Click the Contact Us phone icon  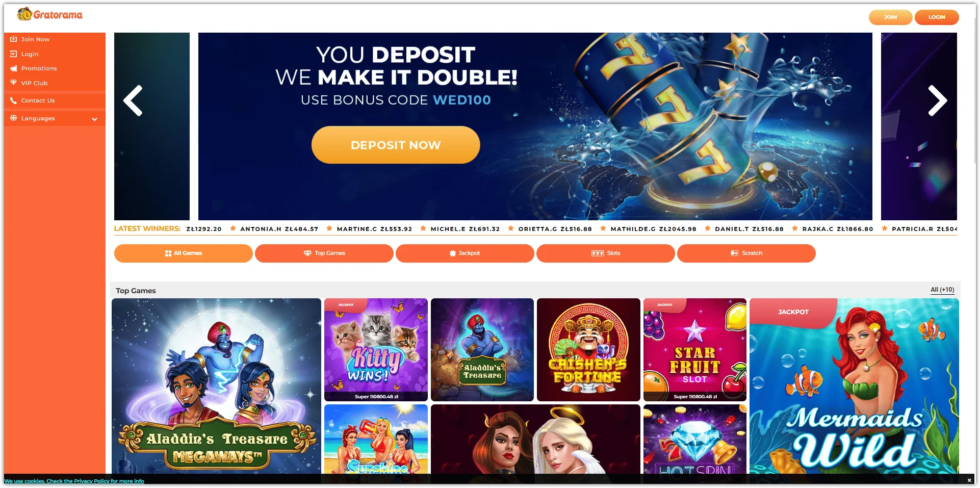(x=14, y=100)
